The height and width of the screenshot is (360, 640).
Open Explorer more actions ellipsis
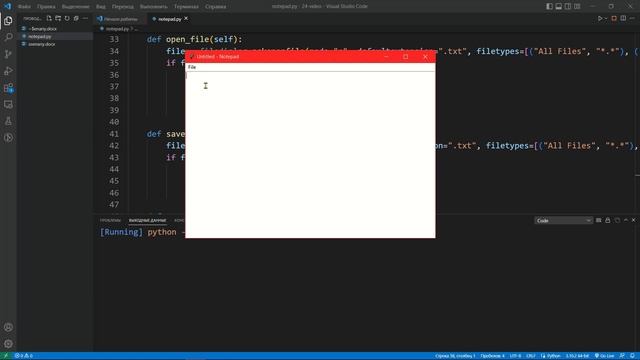[85, 18]
